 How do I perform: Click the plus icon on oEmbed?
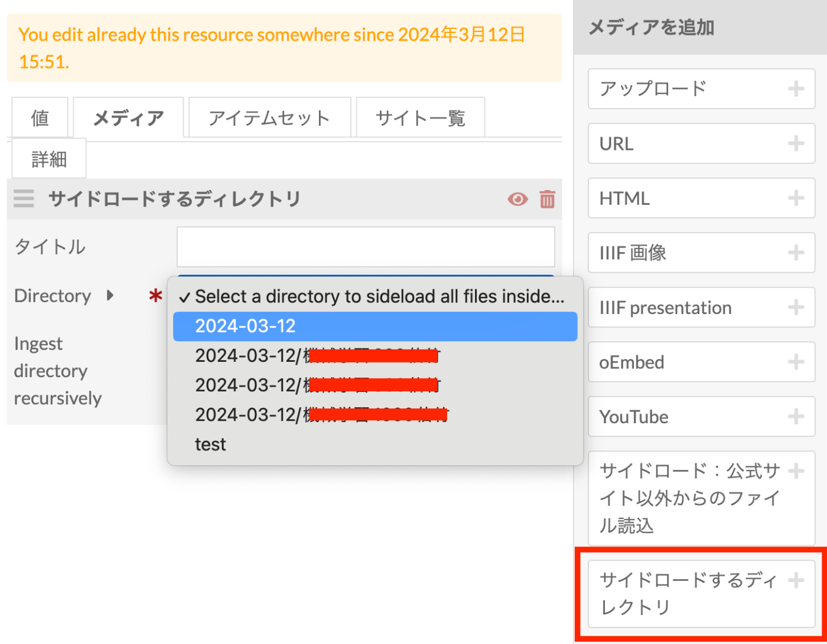[796, 362]
